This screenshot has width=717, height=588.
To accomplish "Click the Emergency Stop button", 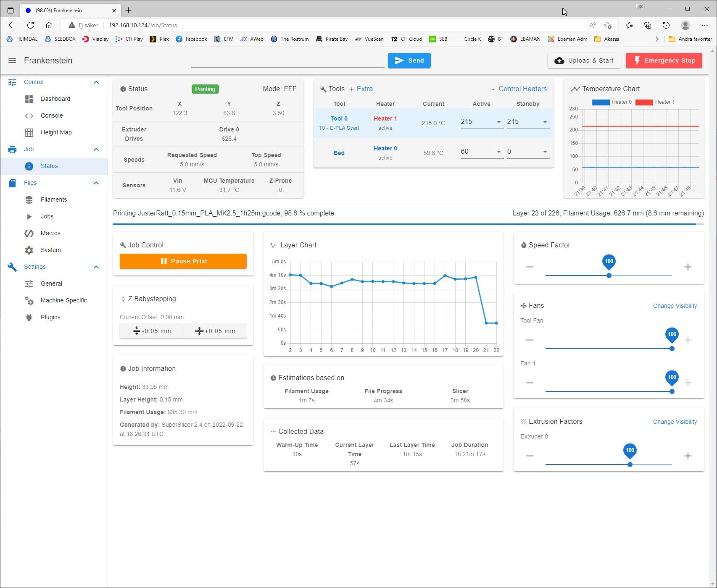I will [664, 60].
